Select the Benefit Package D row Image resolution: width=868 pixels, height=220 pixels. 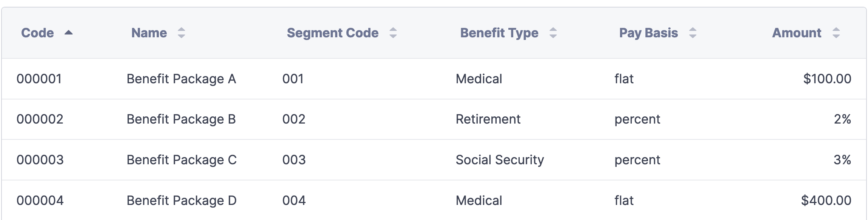182,200
